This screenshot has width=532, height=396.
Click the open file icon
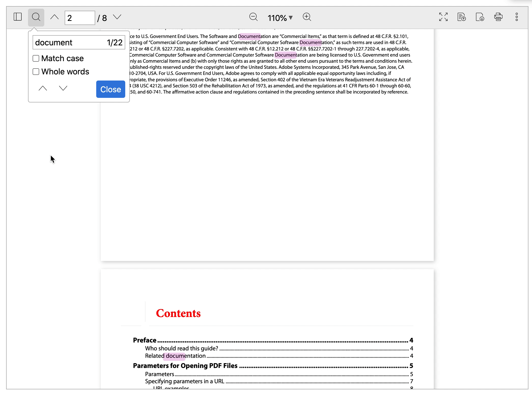[461, 17]
